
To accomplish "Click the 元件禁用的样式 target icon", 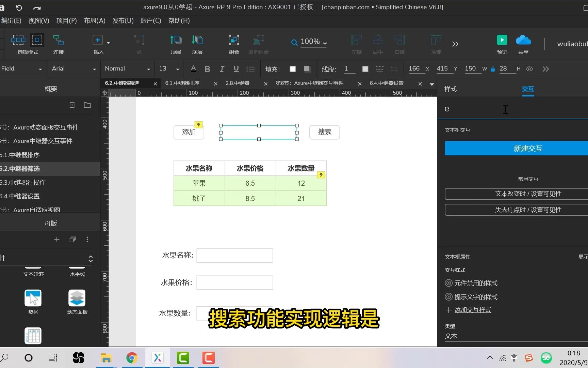I will coord(449,283).
